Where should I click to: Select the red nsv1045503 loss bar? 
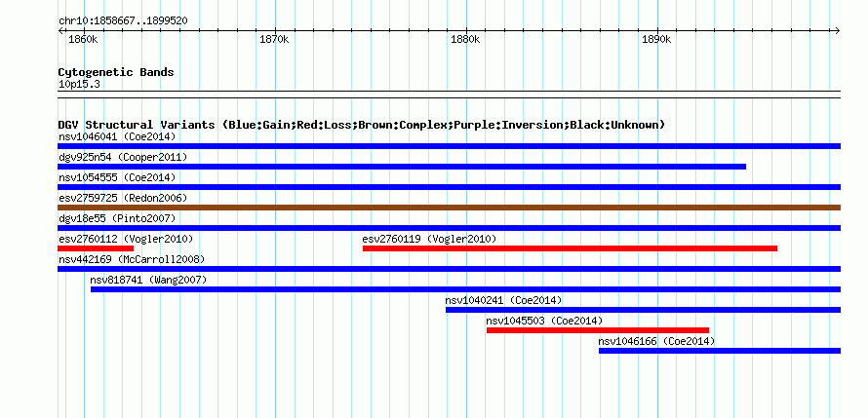[598, 330]
